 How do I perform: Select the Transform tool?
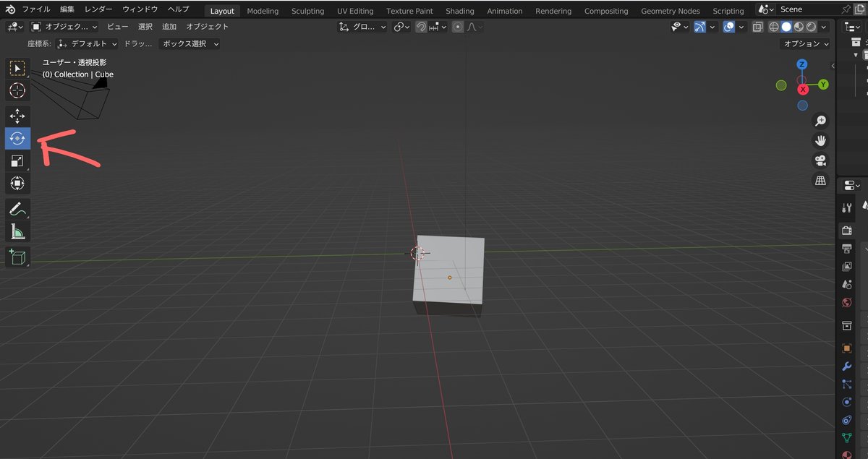(x=17, y=183)
